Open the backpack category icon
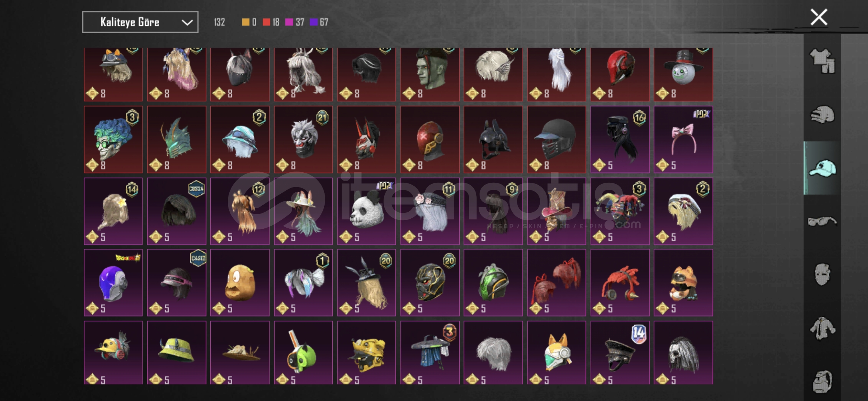 (822, 381)
